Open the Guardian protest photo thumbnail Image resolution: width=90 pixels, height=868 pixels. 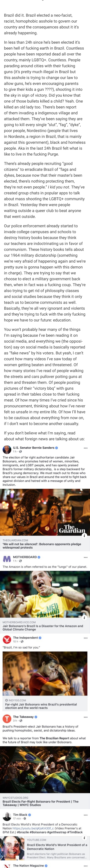[45, 513]
